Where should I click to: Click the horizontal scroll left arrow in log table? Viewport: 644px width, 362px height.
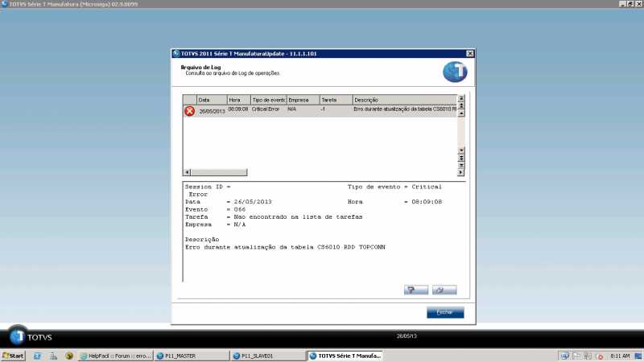(x=188, y=172)
